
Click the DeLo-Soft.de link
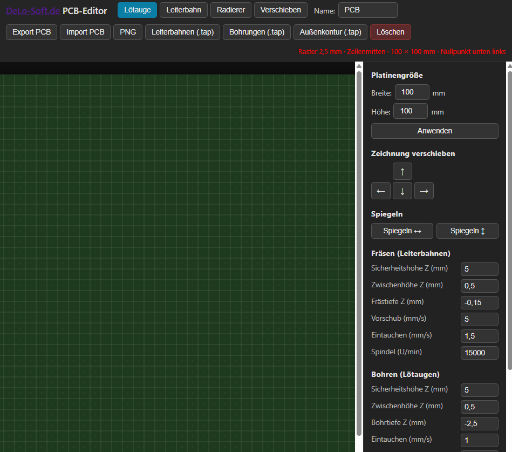coord(33,11)
